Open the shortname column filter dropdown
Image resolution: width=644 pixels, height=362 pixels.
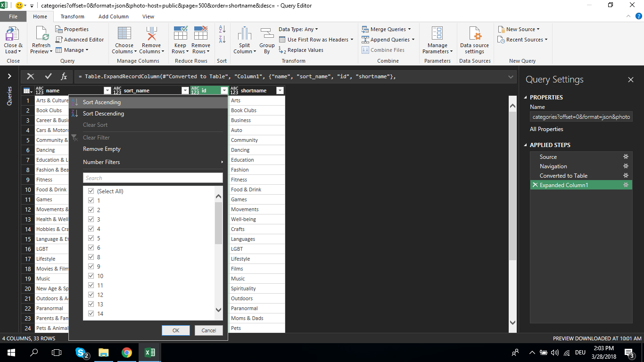point(280,90)
